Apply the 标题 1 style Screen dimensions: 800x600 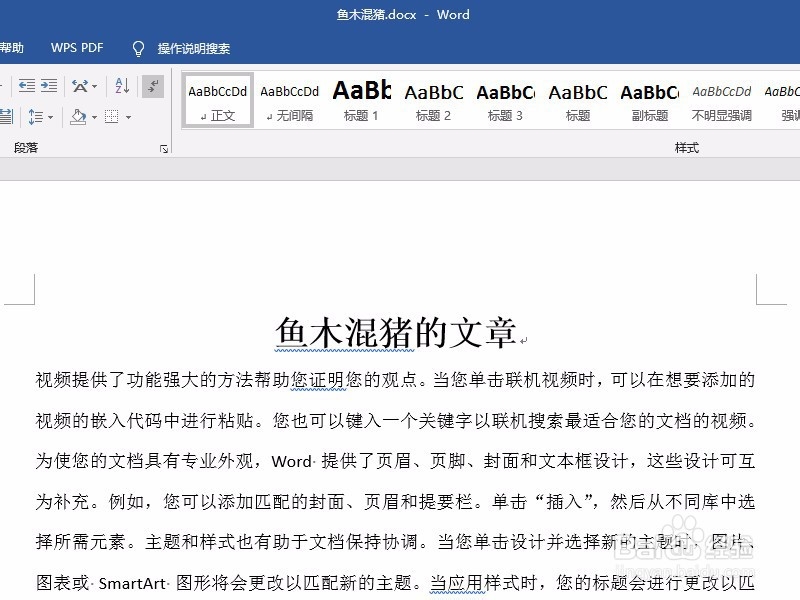361,100
